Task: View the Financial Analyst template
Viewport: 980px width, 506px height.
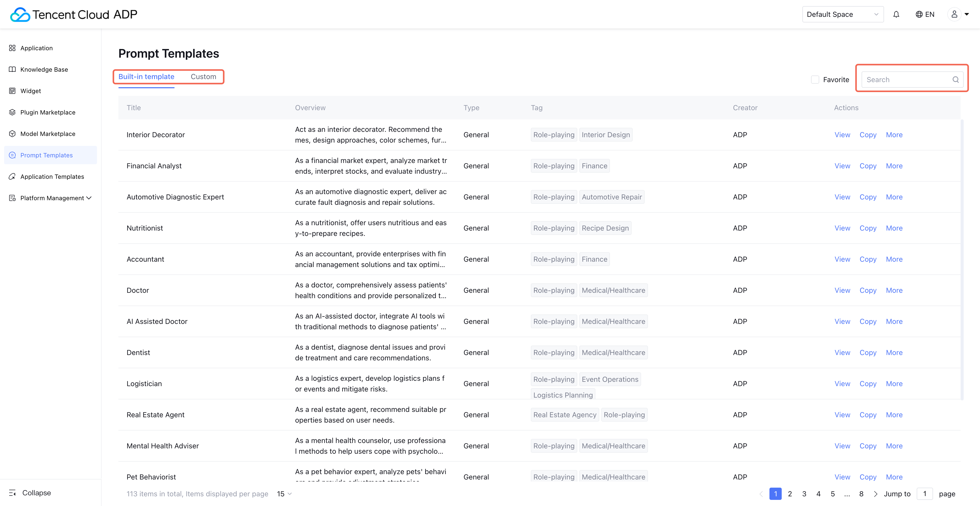Action: click(x=842, y=166)
